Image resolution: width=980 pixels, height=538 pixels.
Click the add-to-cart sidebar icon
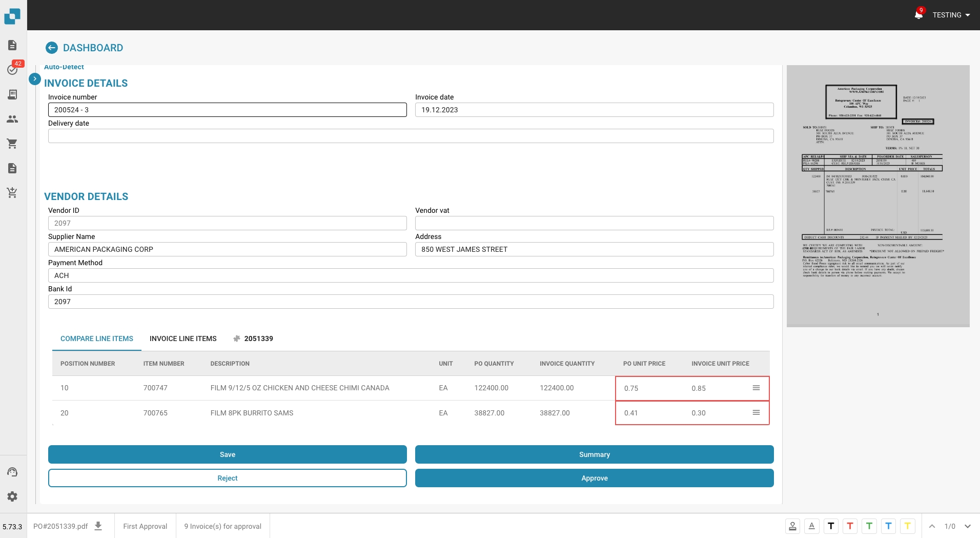[x=13, y=193]
